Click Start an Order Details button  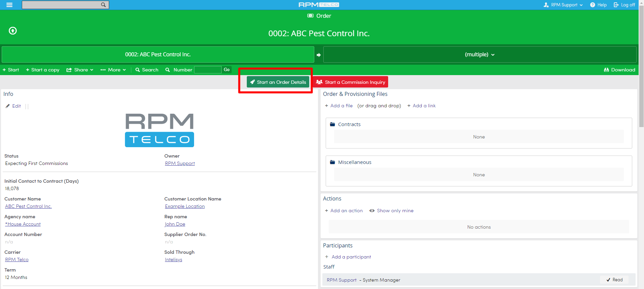pos(278,82)
